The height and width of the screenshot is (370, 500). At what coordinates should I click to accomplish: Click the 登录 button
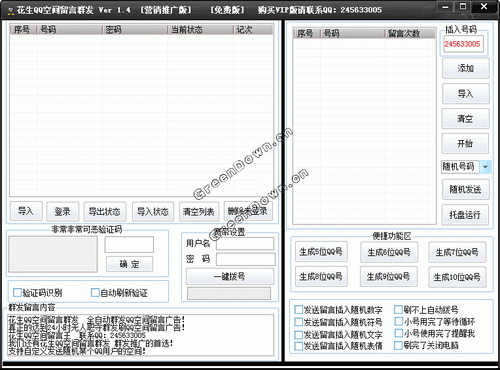click(63, 211)
